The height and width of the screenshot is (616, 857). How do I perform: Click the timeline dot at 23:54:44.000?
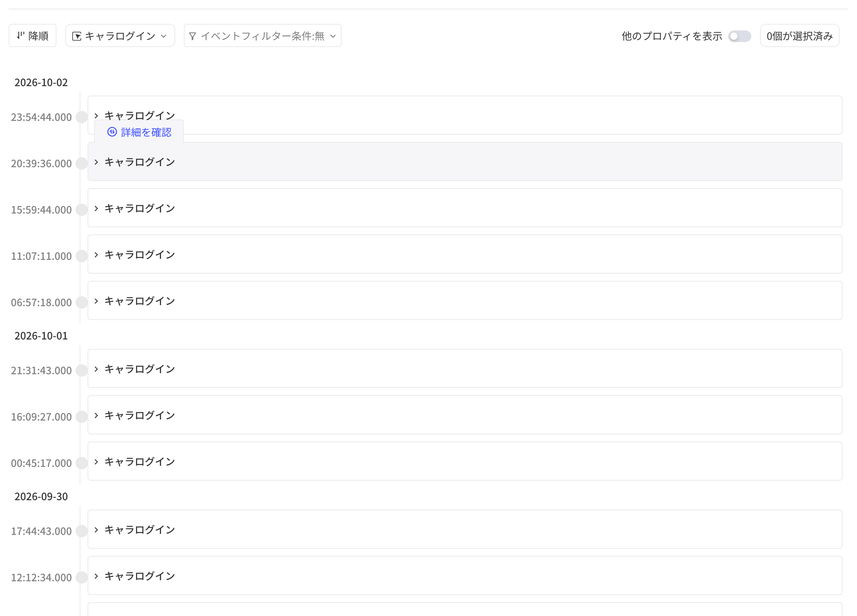click(x=82, y=117)
